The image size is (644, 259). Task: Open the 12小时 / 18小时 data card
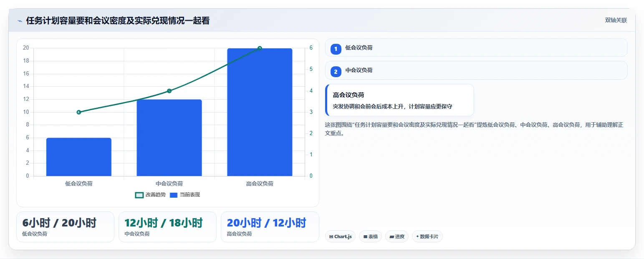(167, 227)
